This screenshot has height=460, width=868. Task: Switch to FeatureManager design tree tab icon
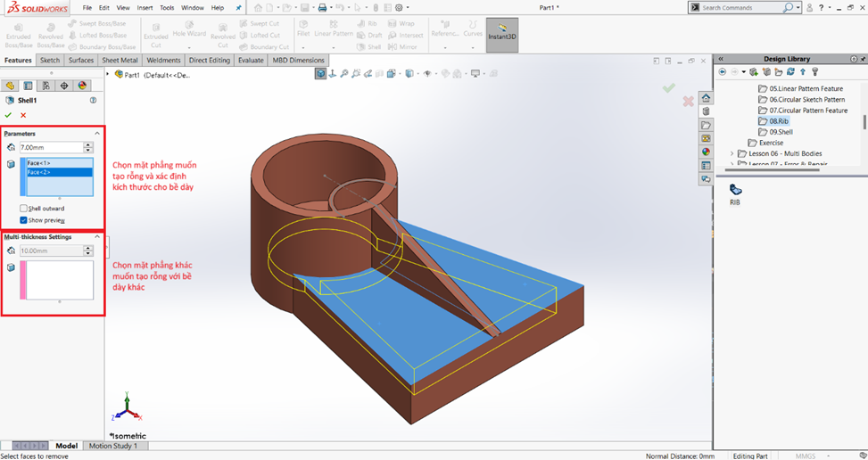10,86
